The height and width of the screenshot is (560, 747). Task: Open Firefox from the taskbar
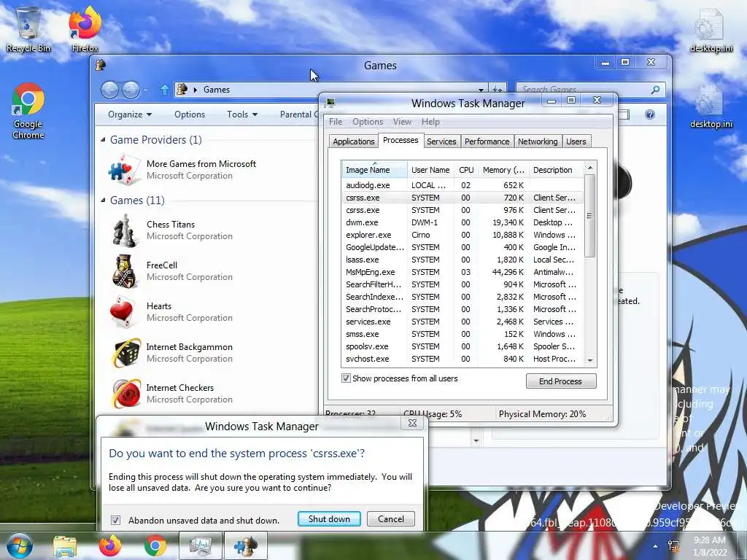pos(110,546)
